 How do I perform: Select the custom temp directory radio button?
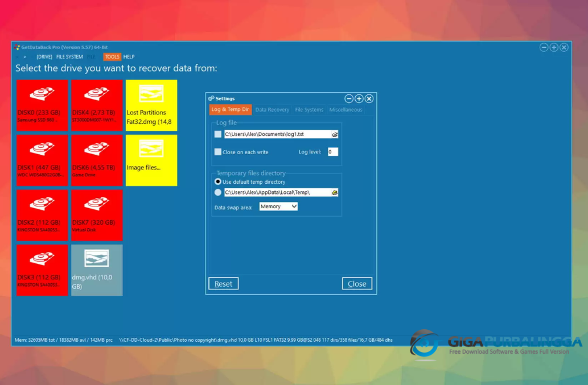pyautogui.click(x=218, y=192)
